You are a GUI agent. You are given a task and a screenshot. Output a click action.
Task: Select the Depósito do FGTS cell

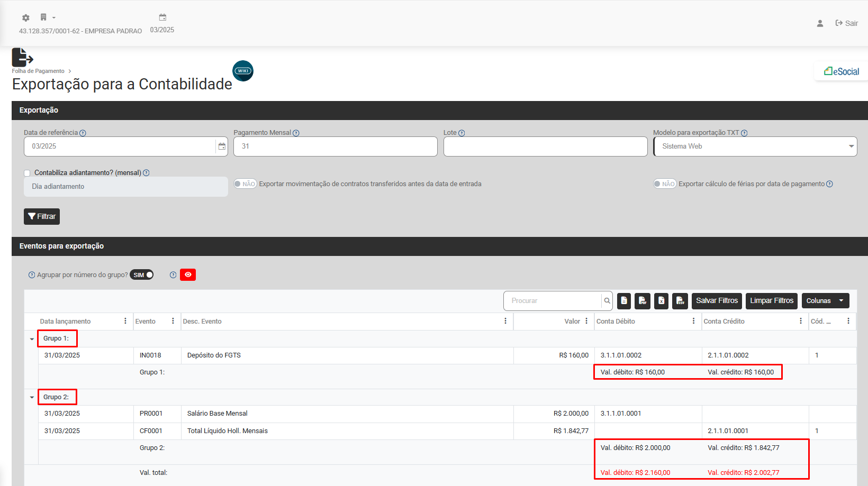pos(347,355)
